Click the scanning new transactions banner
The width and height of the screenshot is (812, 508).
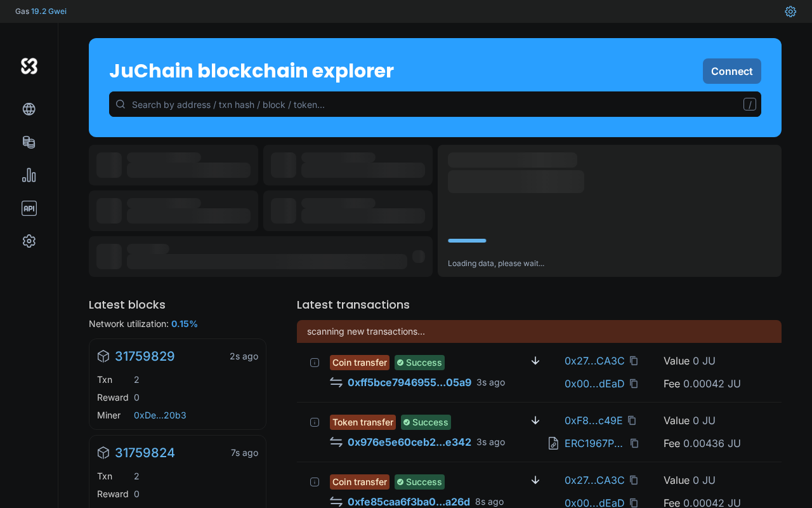tap(539, 331)
